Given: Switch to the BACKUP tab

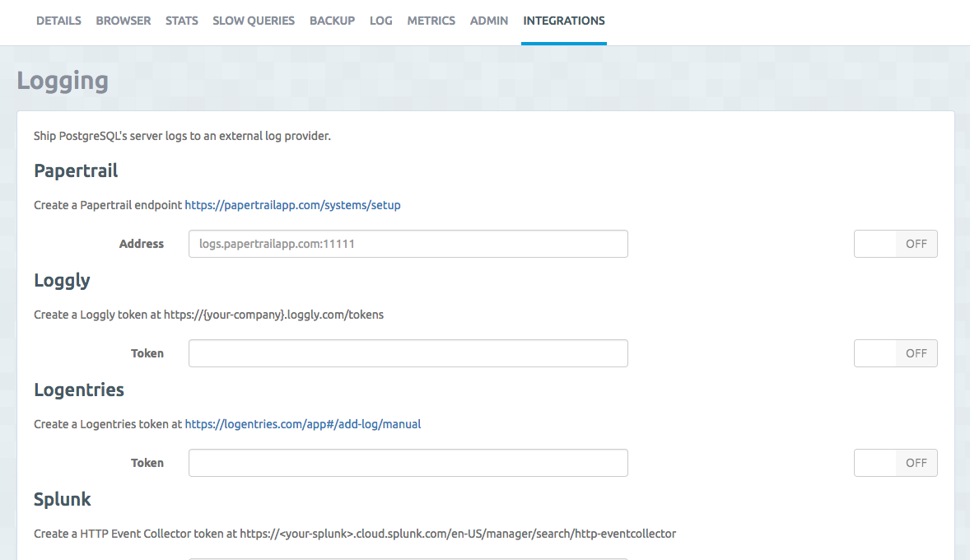Looking at the screenshot, I should click(332, 21).
